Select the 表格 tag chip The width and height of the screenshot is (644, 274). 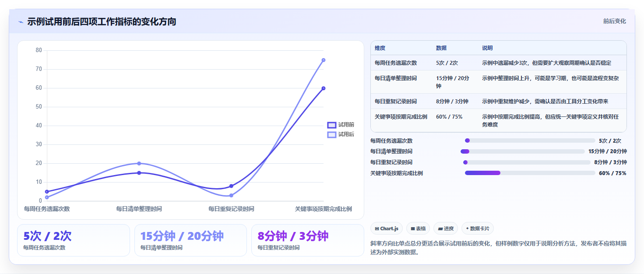pos(418,228)
